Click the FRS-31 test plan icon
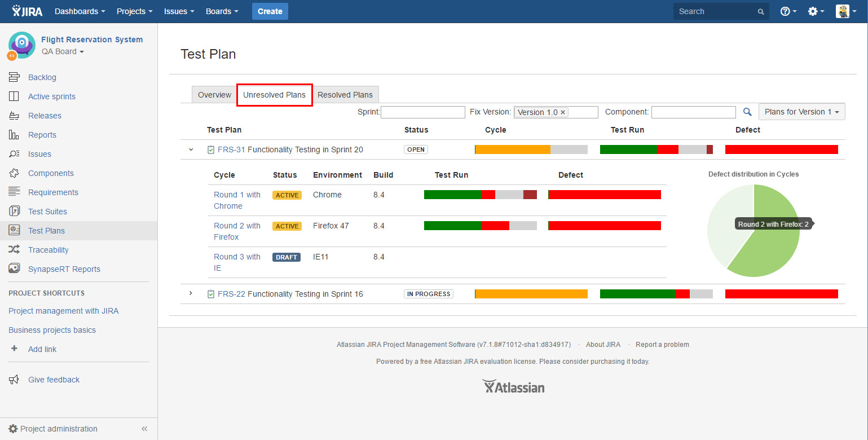868x440 pixels. pyautogui.click(x=211, y=149)
